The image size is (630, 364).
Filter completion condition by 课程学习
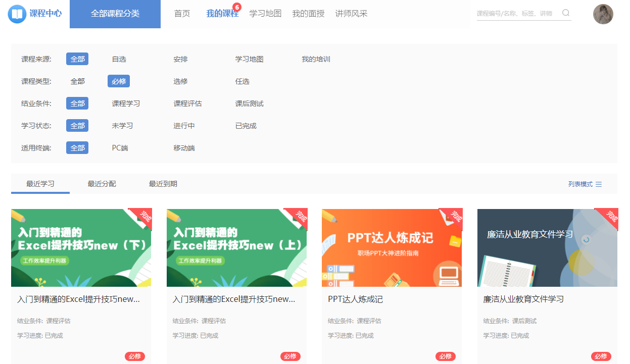click(126, 103)
